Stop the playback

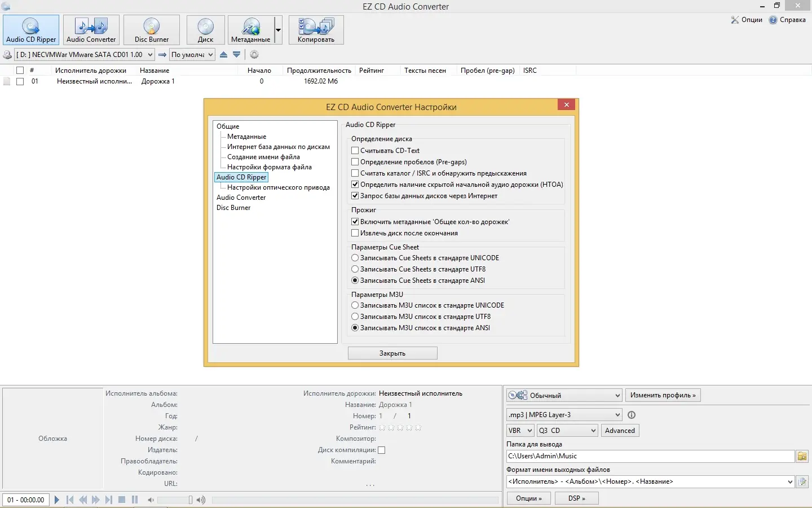click(x=122, y=500)
